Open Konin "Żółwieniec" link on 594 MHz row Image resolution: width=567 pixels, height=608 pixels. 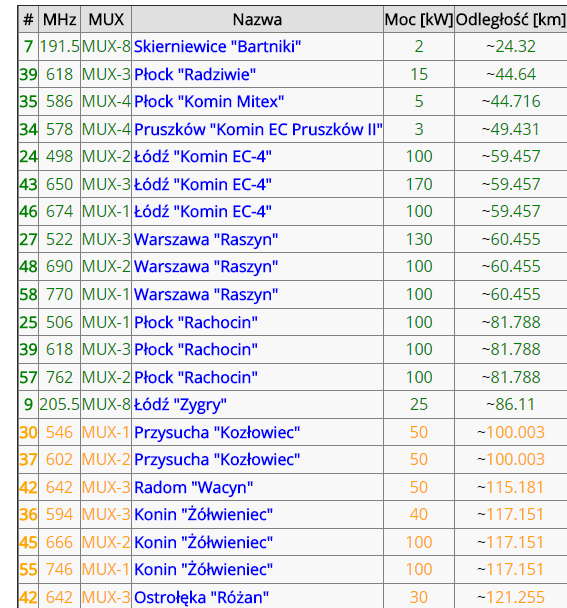tap(204, 515)
